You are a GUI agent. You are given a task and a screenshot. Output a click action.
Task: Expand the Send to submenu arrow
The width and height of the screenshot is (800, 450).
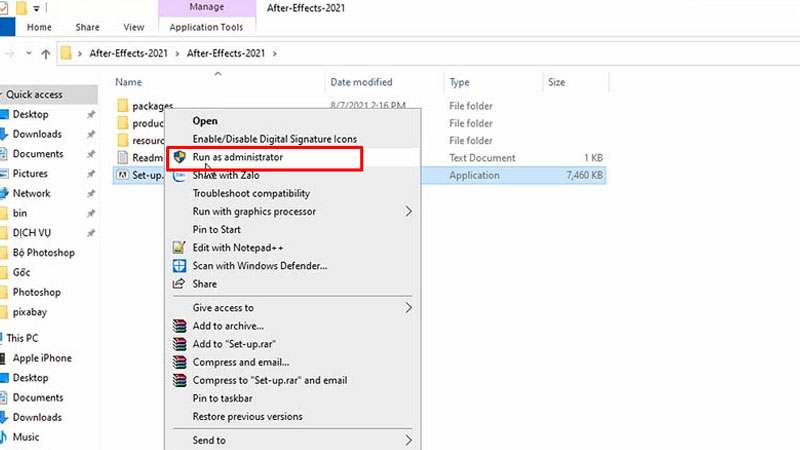408,440
